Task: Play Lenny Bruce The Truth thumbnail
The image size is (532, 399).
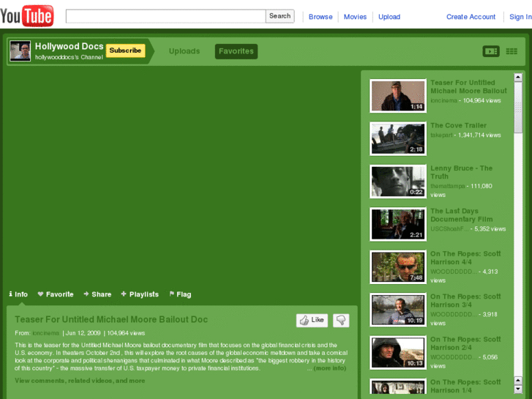Action: pyautogui.click(x=398, y=182)
